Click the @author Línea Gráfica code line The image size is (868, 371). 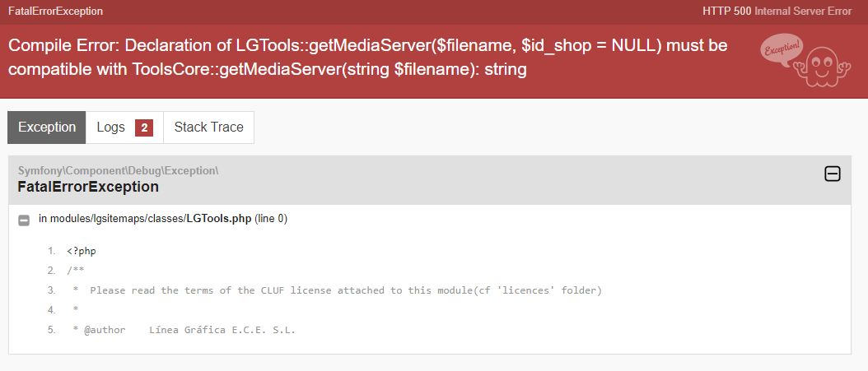(x=189, y=330)
